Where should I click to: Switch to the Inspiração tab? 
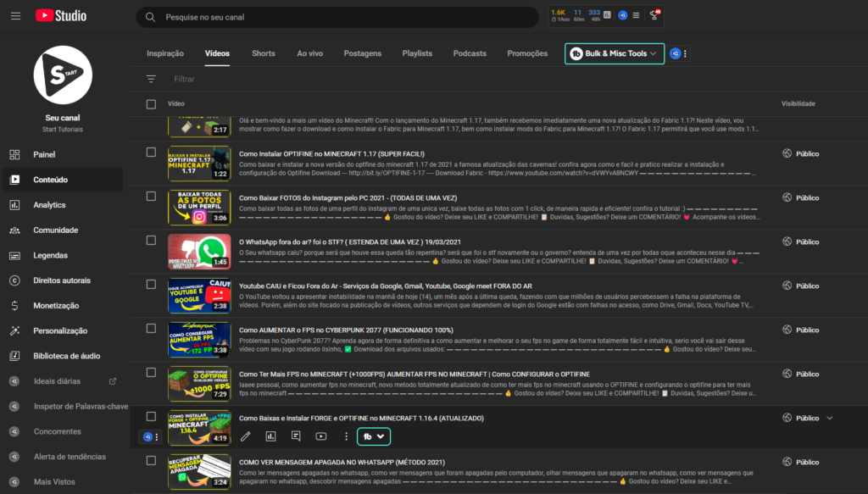(165, 53)
